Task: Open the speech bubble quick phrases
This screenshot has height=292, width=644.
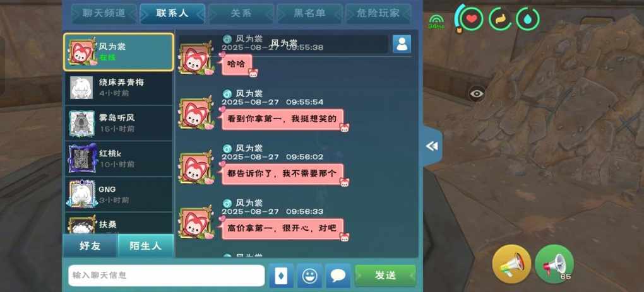Action: click(x=338, y=276)
